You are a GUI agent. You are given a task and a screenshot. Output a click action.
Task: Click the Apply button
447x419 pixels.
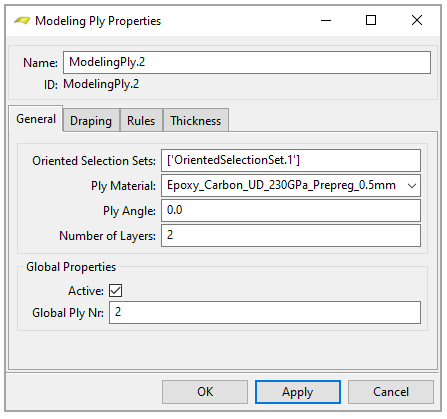click(x=298, y=392)
